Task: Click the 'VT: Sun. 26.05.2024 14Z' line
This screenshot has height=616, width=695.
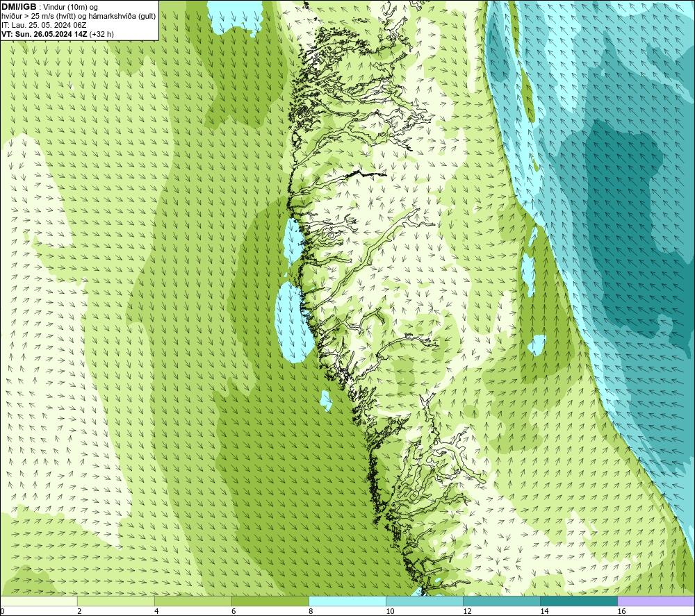Action: tap(57, 34)
